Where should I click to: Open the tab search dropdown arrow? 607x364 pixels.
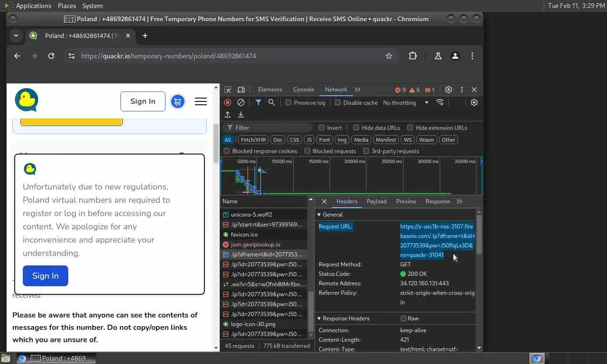click(16, 36)
